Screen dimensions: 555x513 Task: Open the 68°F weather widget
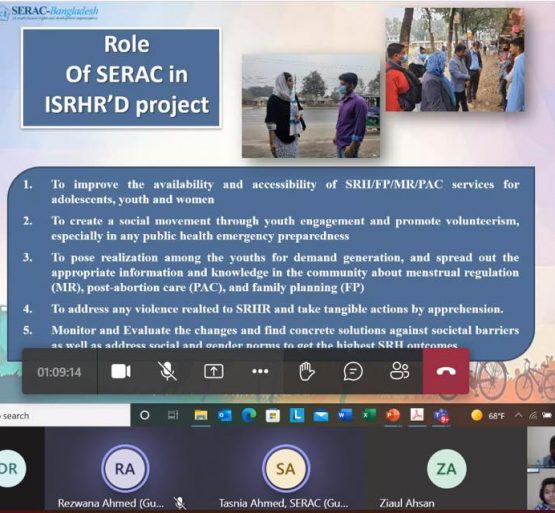pos(487,415)
